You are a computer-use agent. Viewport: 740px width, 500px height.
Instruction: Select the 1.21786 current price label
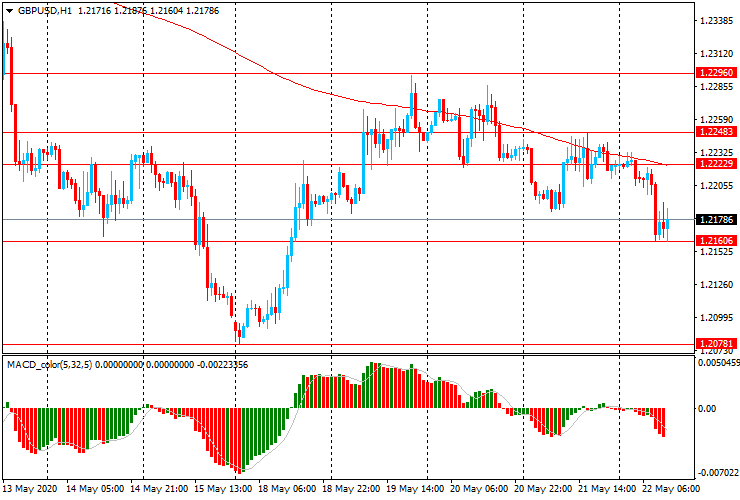[x=716, y=220]
